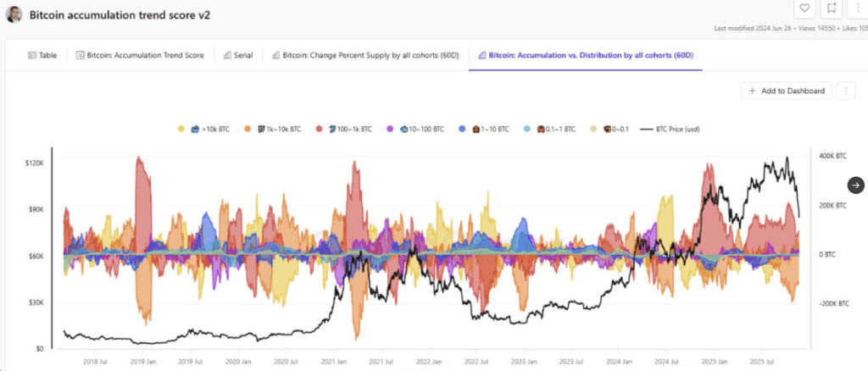Toggle BTC Price (usd) line in legend
Viewport: 868px width, 371px height.
tap(672, 129)
